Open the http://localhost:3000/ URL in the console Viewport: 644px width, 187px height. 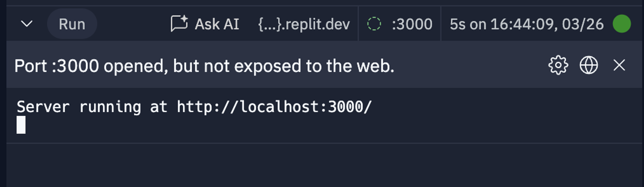tap(274, 107)
